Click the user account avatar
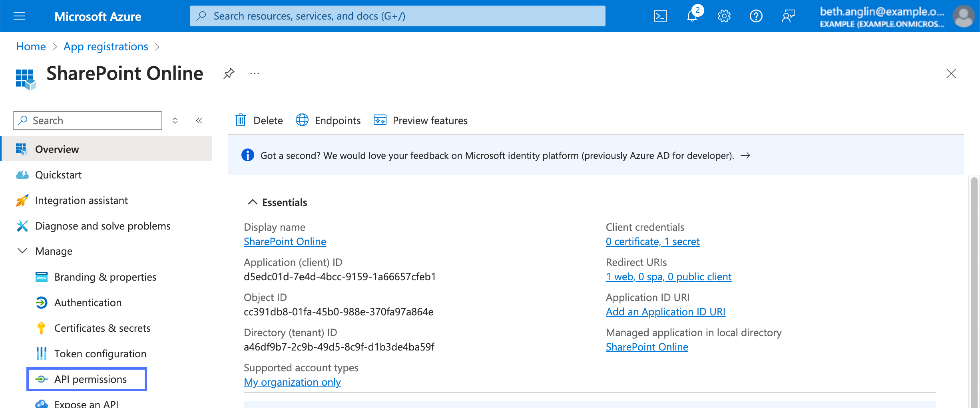This screenshot has height=408, width=980. point(964,16)
